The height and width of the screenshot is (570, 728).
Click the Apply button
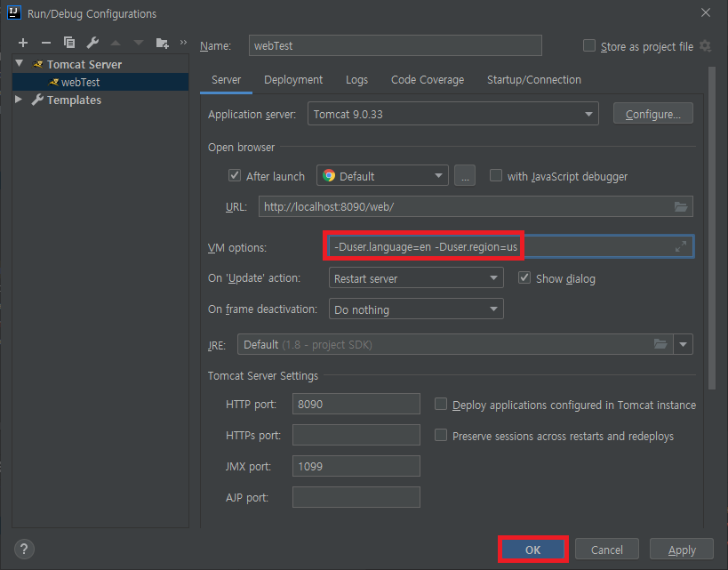pyautogui.click(x=682, y=550)
